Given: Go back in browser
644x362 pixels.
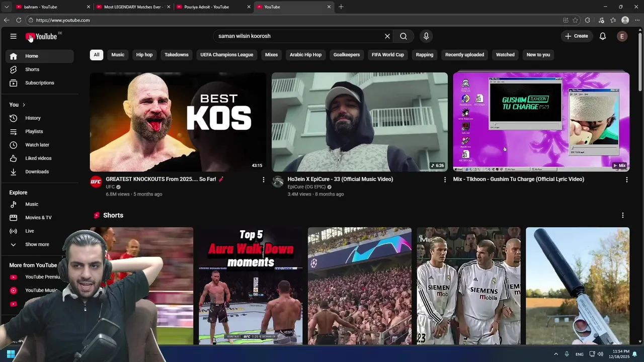Looking at the screenshot, I should click(x=7, y=20).
